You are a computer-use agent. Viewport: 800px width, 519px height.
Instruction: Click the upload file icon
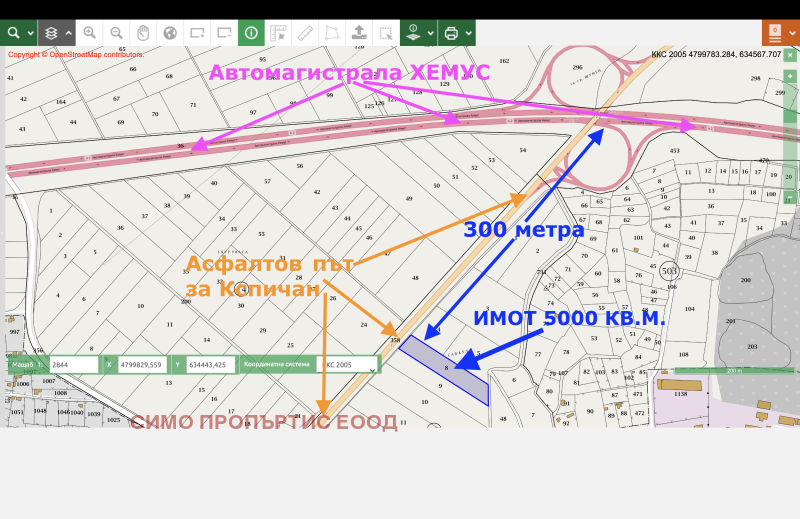coord(359,33)
